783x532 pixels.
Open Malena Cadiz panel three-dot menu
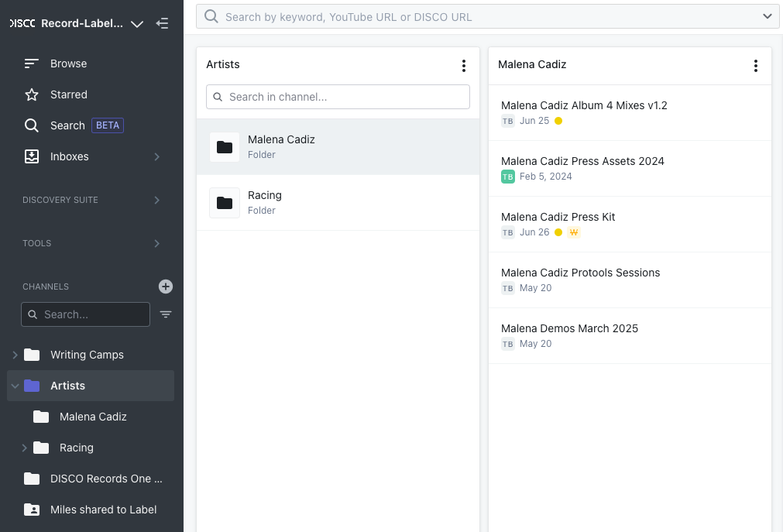756,66
